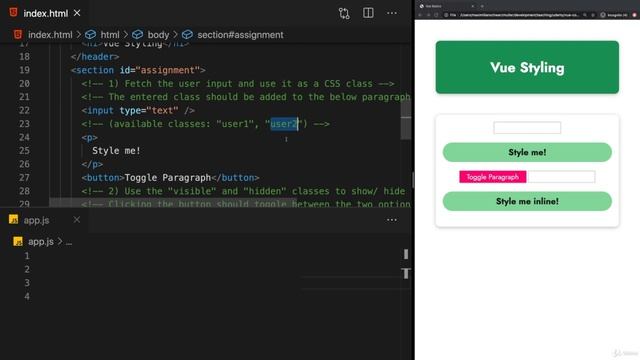Split the index.html editor
The width and height of the screenshot is (640, 360).
coord(368,13)
